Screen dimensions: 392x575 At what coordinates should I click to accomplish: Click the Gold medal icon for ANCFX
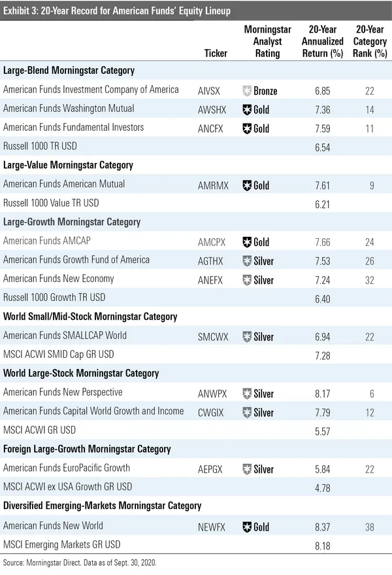(x=247, y=129)
